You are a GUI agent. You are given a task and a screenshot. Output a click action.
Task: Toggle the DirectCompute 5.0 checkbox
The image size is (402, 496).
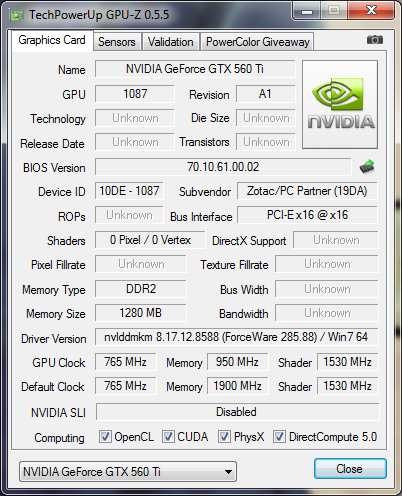point(279,436)
